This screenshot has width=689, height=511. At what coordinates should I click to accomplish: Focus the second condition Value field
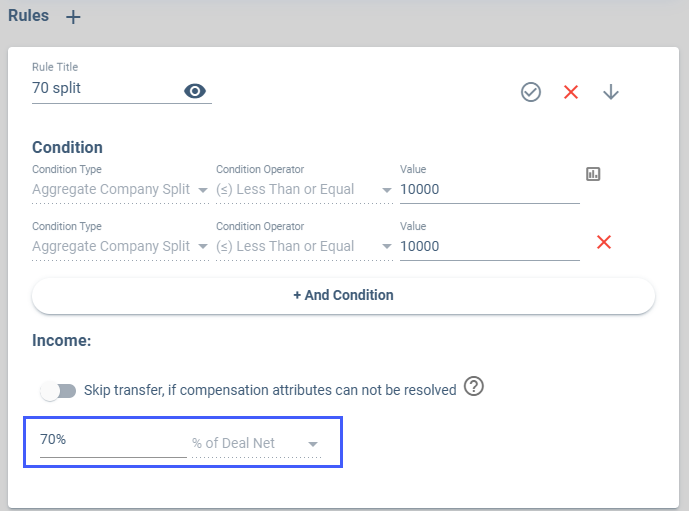pos(490,246)
